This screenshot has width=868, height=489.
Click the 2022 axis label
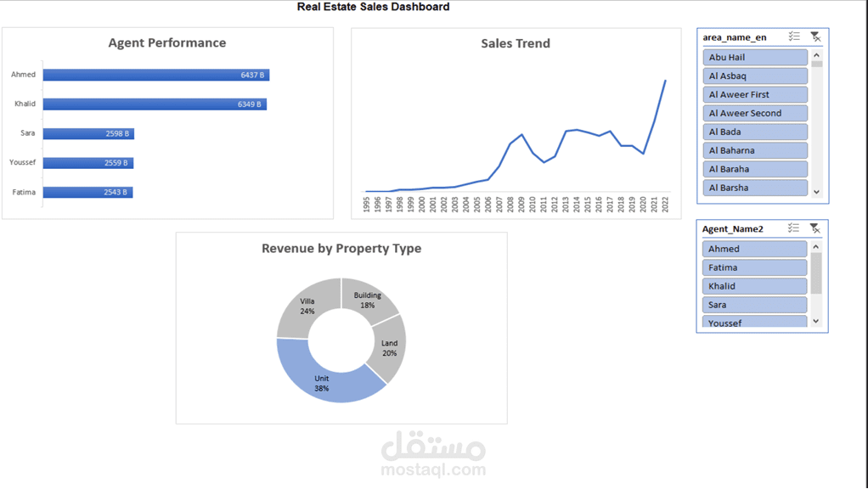[x=665, y=204]
